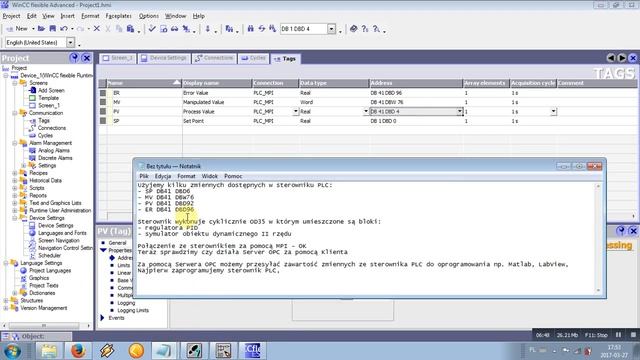The image size is (640, 360).
Task: Open Scheduler in Device Settings
Action: tap(49, 256)
